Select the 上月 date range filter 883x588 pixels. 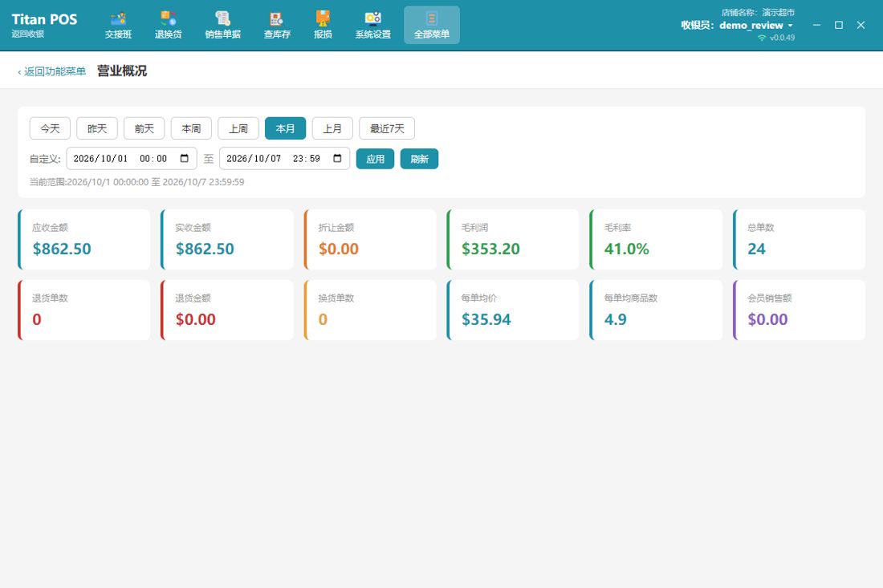(332, 128)
